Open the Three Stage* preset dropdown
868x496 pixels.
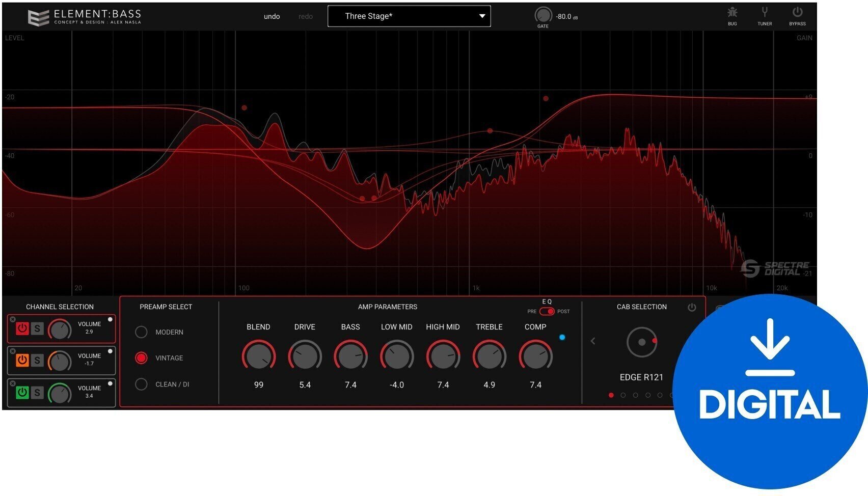(x=409, y=16)
